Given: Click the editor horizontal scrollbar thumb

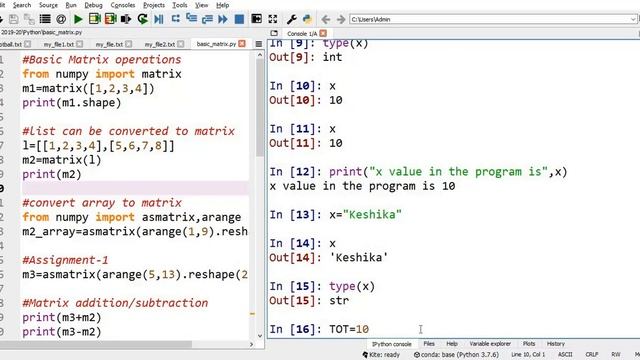Looking at the screenshot, I should (x=96, y=344).
